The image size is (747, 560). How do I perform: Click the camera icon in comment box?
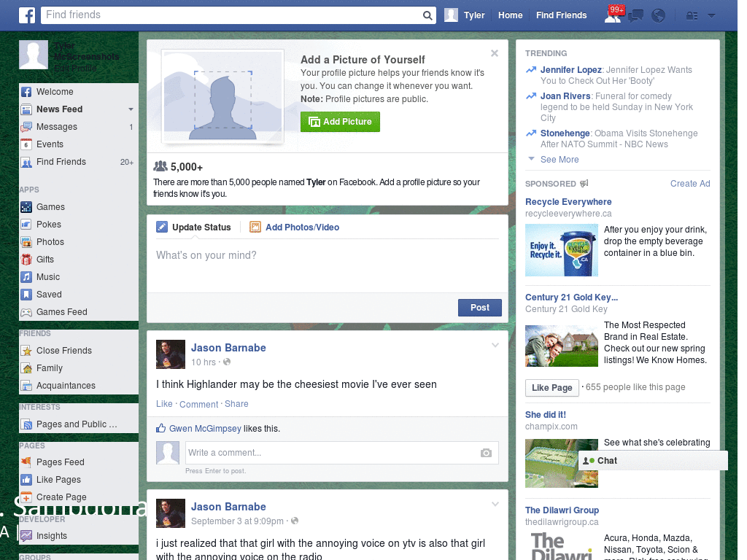click(x=486, y=453)
